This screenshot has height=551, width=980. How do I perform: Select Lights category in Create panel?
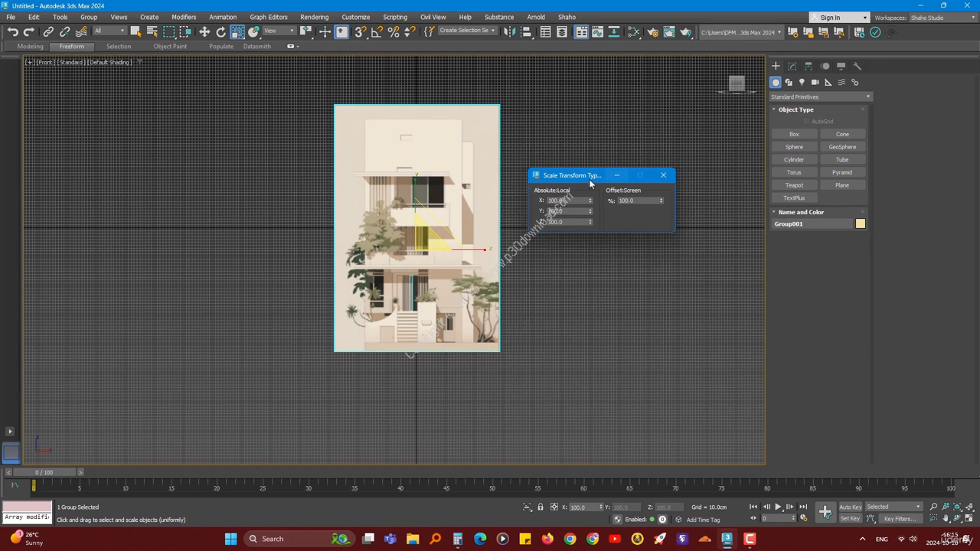802,82
